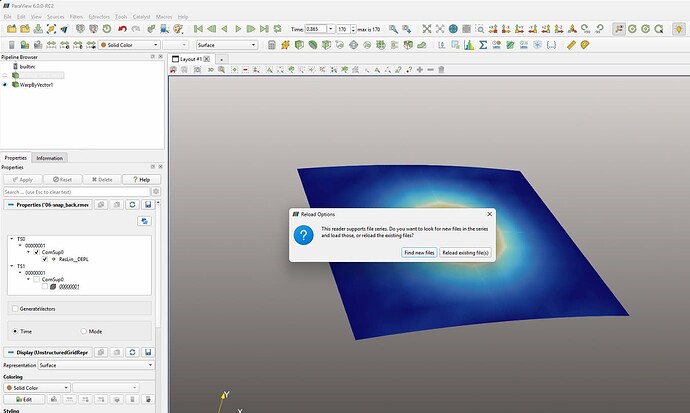This screenshot has width=690, height=413.
Task: Click the properties Search input field
Action: (77, 192)
